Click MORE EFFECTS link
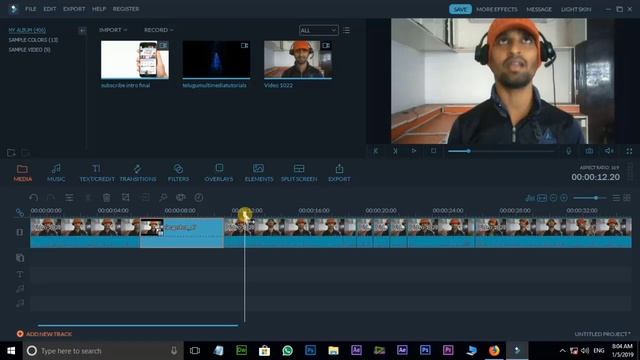This screenshot has height=360, width=640. (497, 9)
